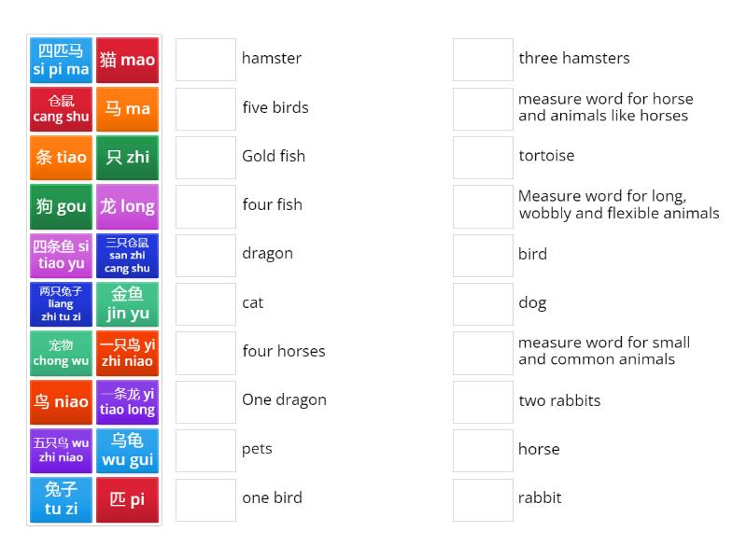The width and height of the screenshot is (747, 560).
Task: Click the red 匹 pi tile
Action: tap(128, 499)
